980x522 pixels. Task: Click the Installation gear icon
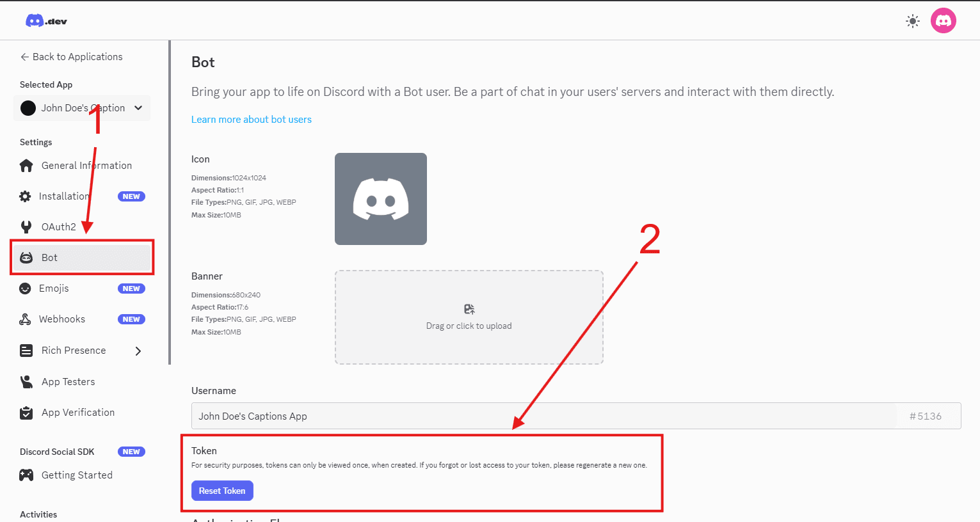click(x=26, y=196)
